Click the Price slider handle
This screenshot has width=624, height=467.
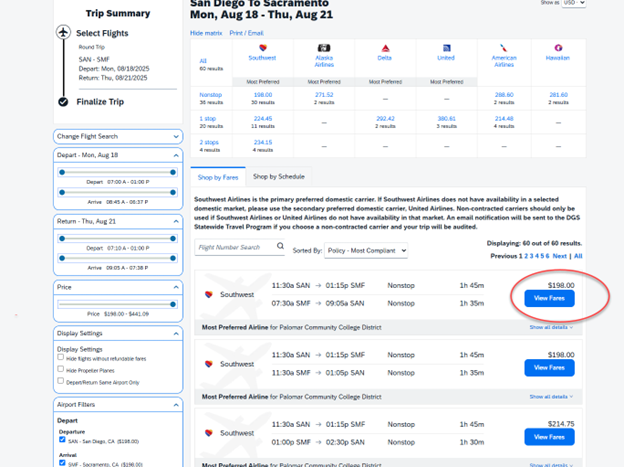[173, 305]
